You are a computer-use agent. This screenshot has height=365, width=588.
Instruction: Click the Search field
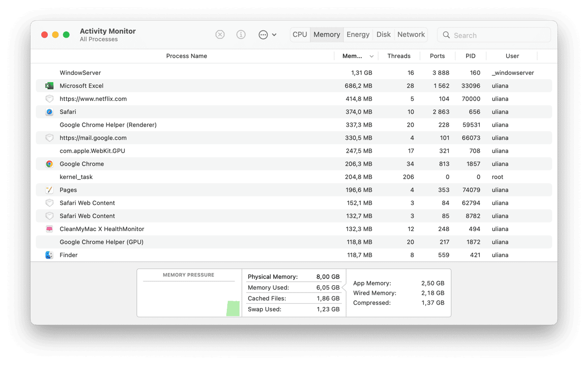498,35
